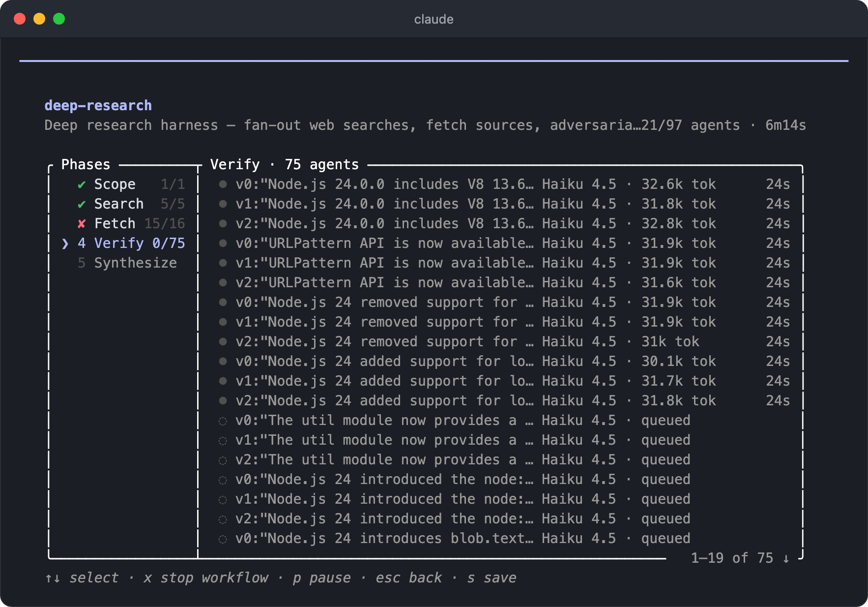The width and height of the screenshot is (868, 607).
Task: Open queued agent v1 introduced the node:
Action: [x=504, y=499]
